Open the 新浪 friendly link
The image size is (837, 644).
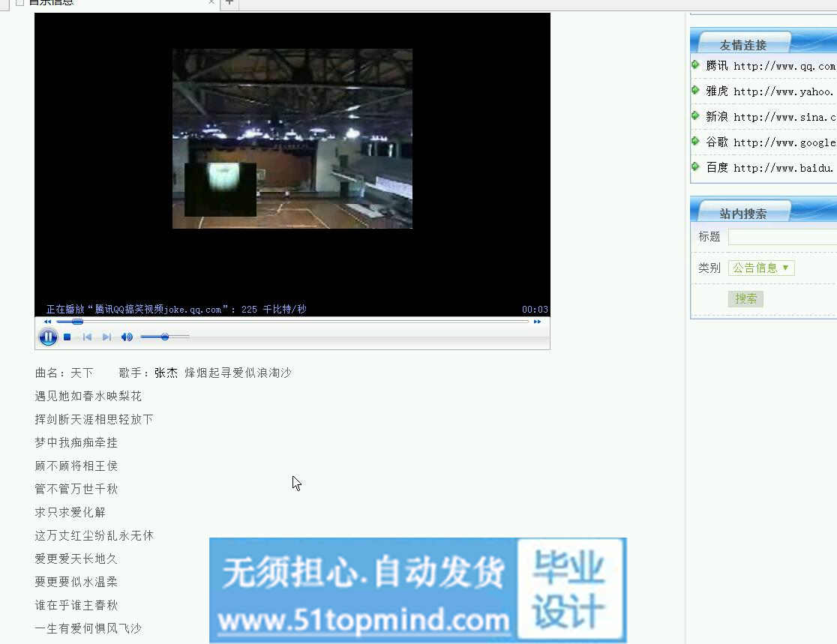pos(770,117)
